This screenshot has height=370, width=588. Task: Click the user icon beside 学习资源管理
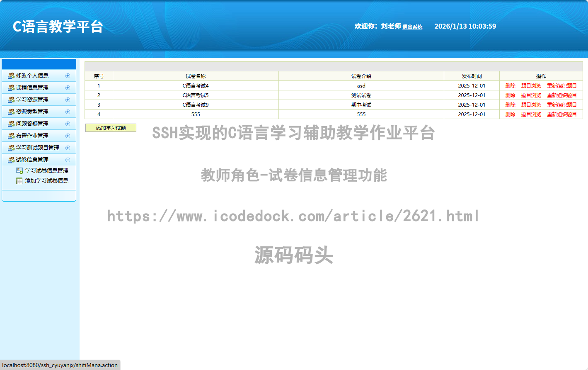tap(11, 100)
